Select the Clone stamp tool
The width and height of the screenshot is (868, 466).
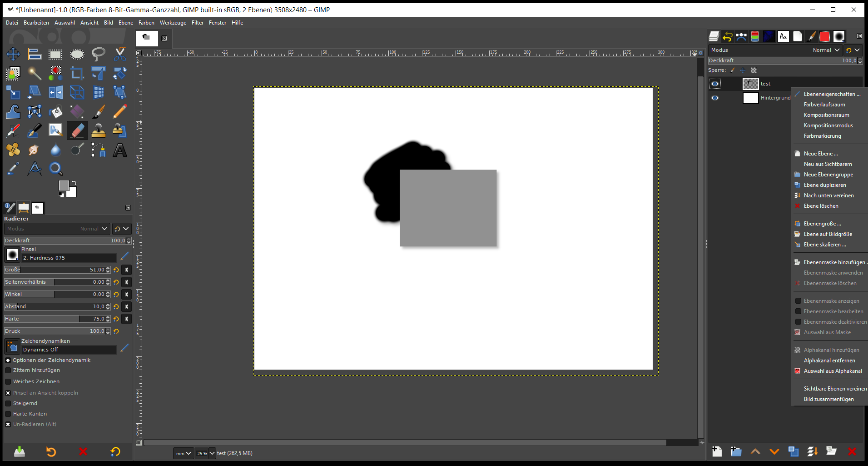point(99,131)
